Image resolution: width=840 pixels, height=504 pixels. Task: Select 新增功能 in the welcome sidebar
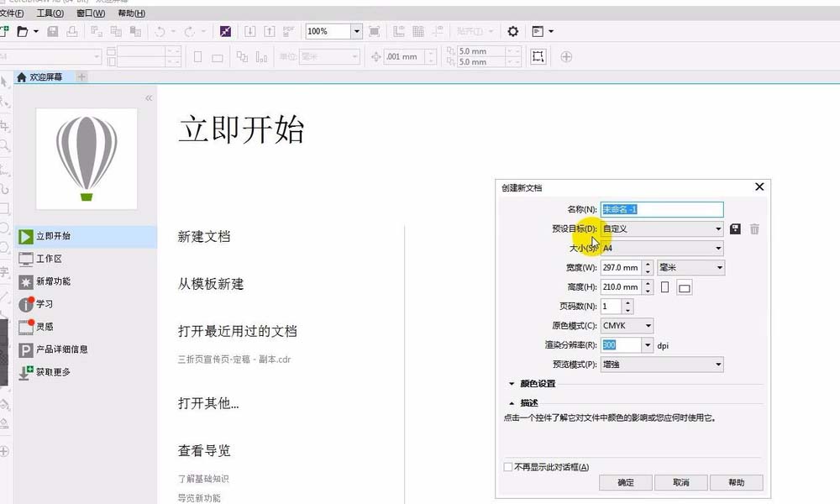click(x=86, y=281)
